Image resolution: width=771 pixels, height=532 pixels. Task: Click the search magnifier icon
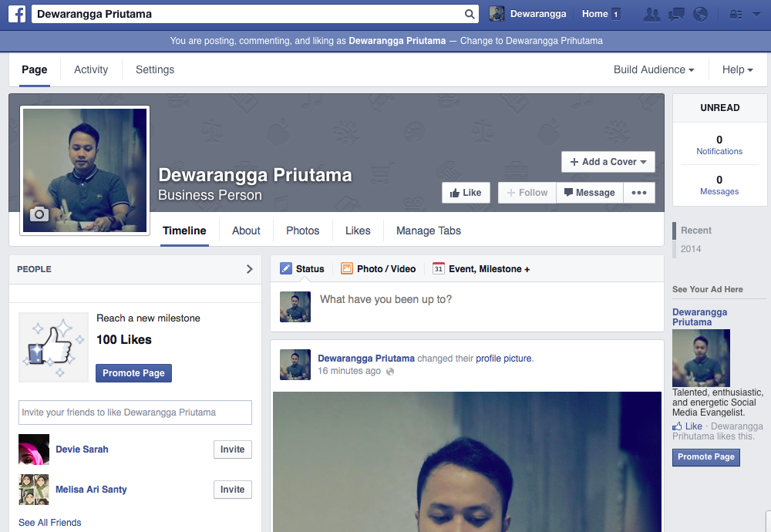469,13
